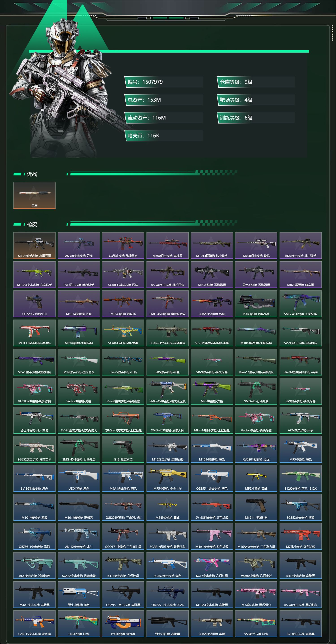Click the SCAR-H战斗步枪-囚徒 skin

click(123, 275)
